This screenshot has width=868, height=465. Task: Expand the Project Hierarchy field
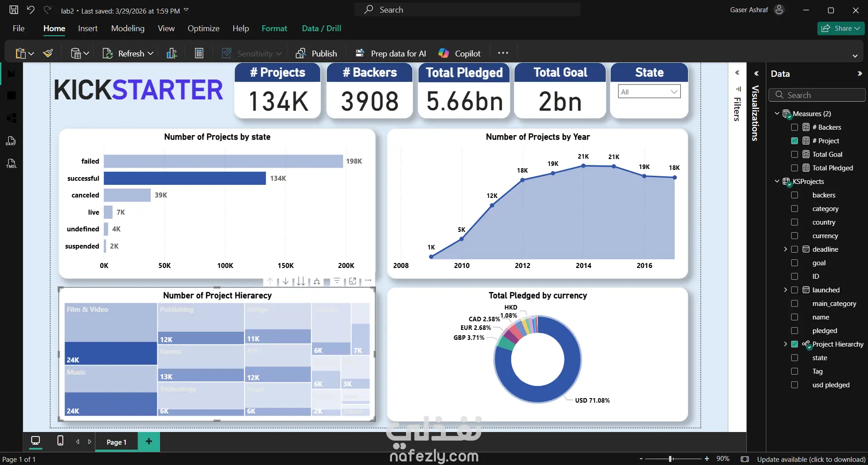[785, 344]
